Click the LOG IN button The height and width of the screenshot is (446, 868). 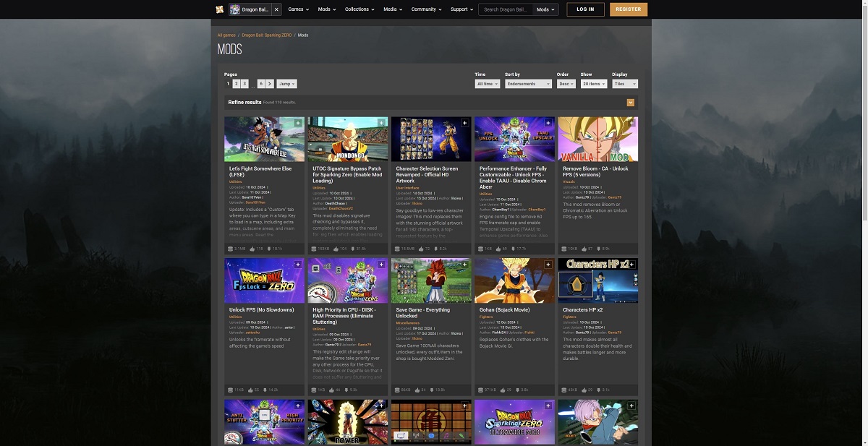[585, 9]
